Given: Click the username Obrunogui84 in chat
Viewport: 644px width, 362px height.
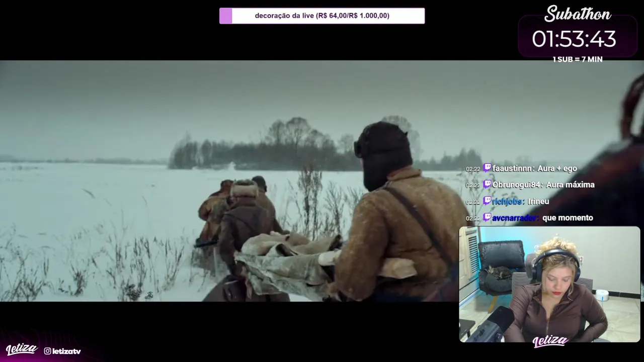Looking at the screenshot, I should click(517, 185).
